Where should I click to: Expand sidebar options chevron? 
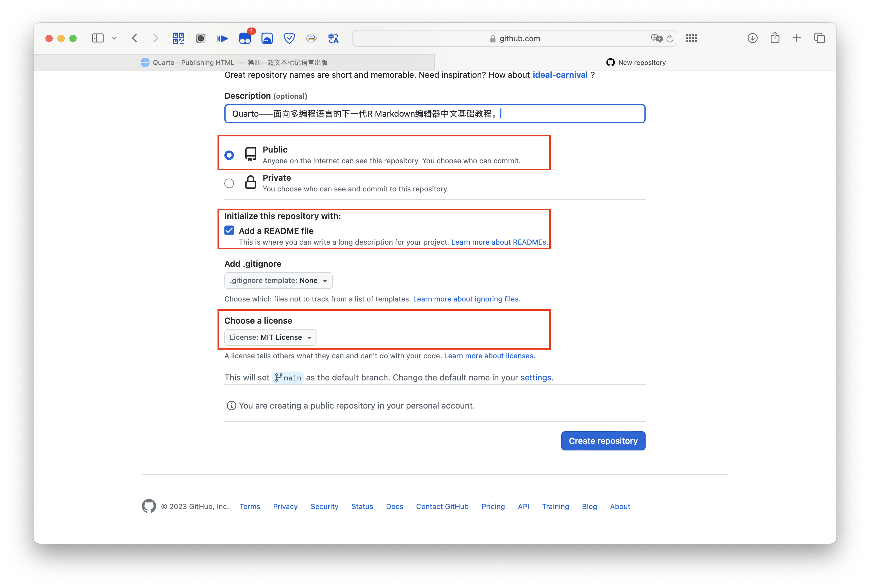coord(114,38)
